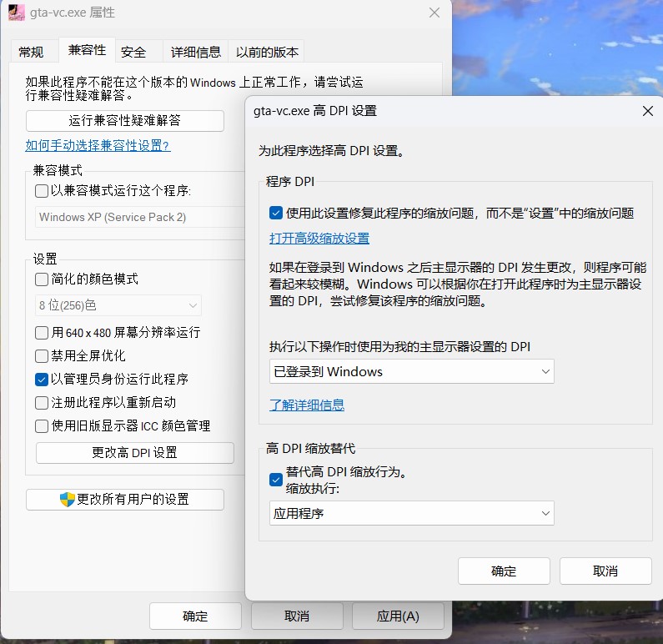This screenshot has width=663, height=644.
Task: Open 如何手动选择兼容性设置? link
Action: [98, 145]
